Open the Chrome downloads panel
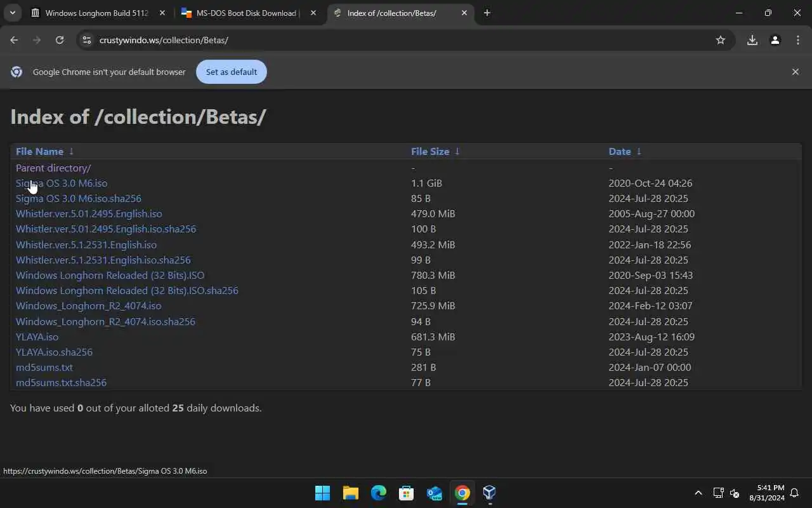This screenshot has width=812, height=508. 752,40
